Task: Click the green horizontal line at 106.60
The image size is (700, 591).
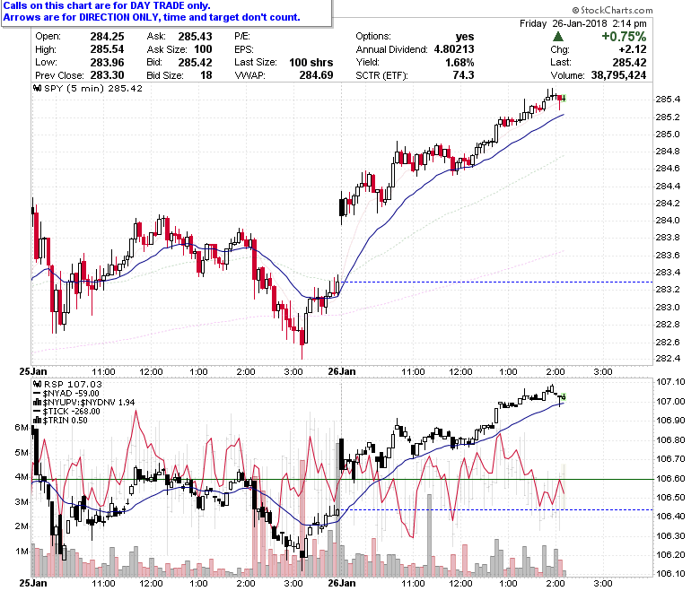Action: click(342, 479)
